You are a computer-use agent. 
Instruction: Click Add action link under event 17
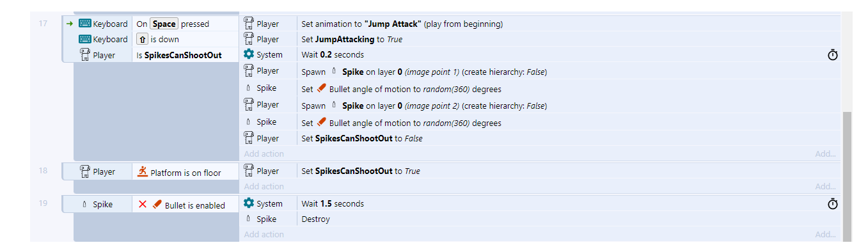(264, 154)
